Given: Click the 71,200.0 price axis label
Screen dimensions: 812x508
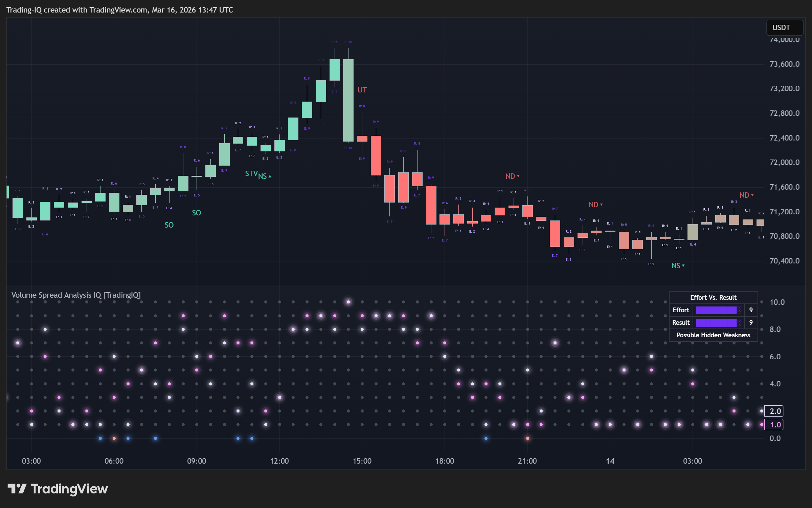Looking at the screenshot, I should pos(784,212).
